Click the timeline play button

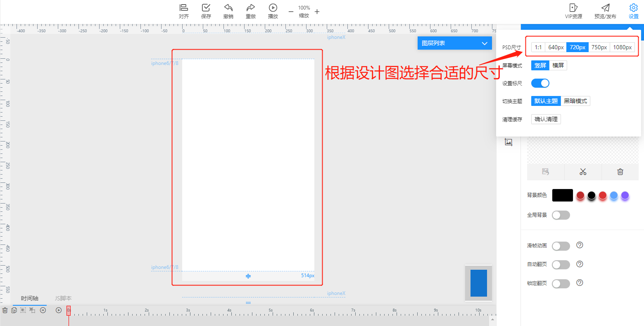tap(59, 310)
